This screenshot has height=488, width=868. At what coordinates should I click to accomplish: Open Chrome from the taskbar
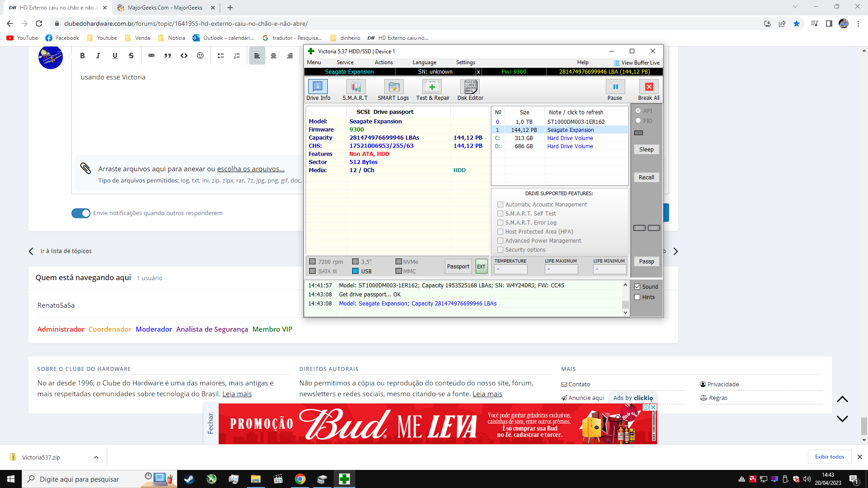tap(300, 479)
